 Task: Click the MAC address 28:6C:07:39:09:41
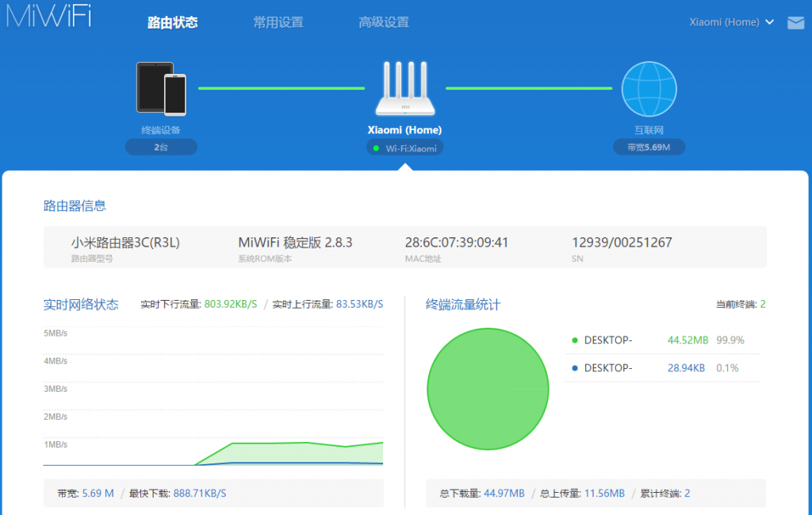pos(456,243)
